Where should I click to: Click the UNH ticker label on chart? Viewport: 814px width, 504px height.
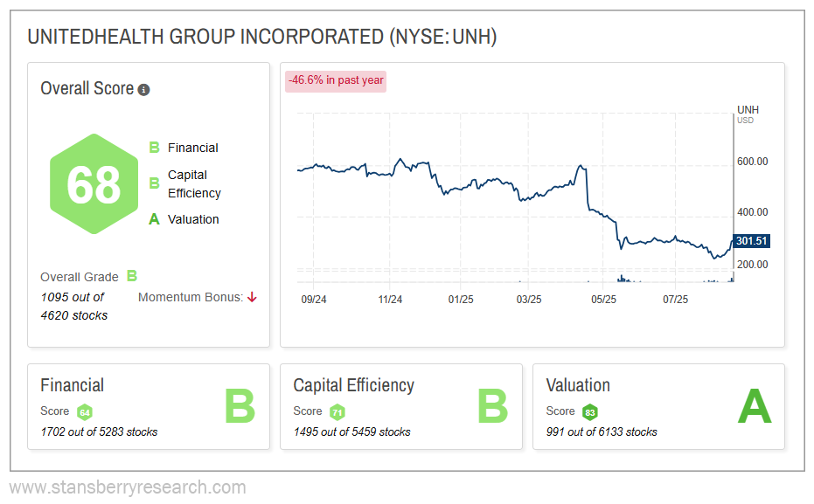[x=748, y=110]
